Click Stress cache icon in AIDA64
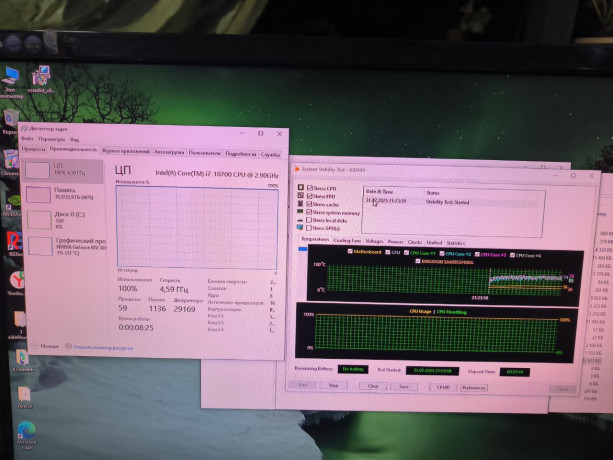This screenshot has width=613, height=460. pyautogui.click(x=301, y=203)
